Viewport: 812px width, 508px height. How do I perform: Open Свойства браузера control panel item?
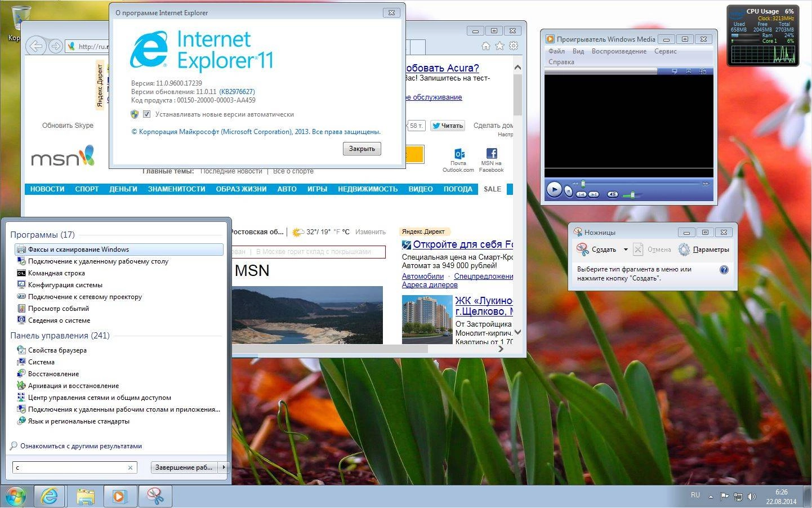[119, 350]
